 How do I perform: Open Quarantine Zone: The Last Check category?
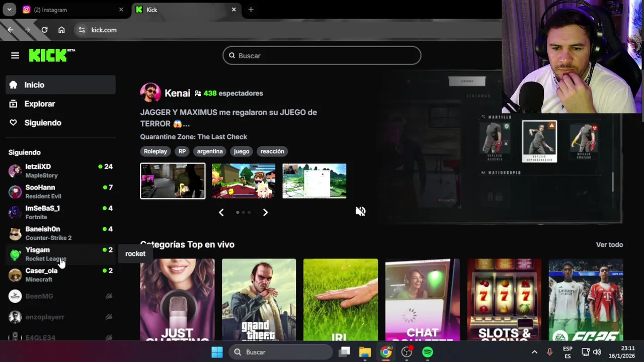tap(194, 137)
